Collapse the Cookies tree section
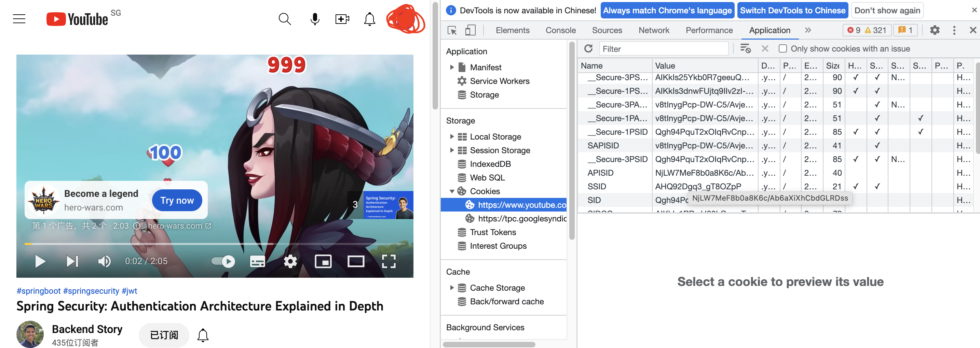980x348 pixels. tap(452, 191)
